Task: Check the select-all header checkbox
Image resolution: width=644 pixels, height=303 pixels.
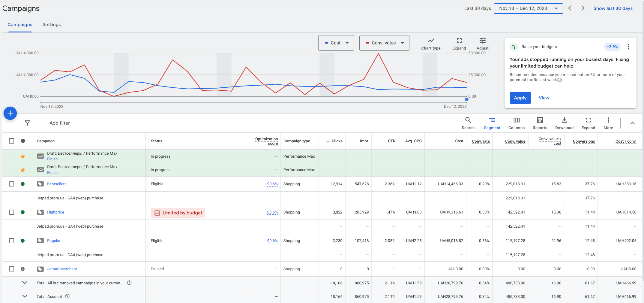Action: [11, 141]
